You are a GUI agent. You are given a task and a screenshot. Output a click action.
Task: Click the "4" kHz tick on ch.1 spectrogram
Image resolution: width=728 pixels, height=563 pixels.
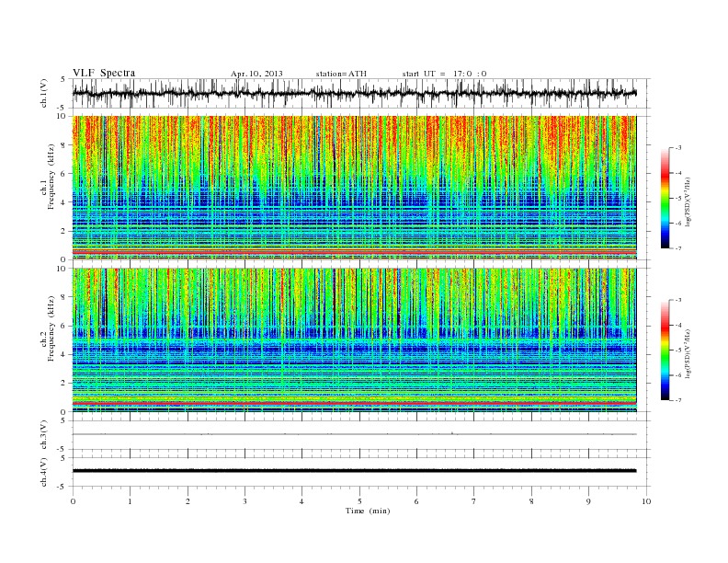[63, 202]
